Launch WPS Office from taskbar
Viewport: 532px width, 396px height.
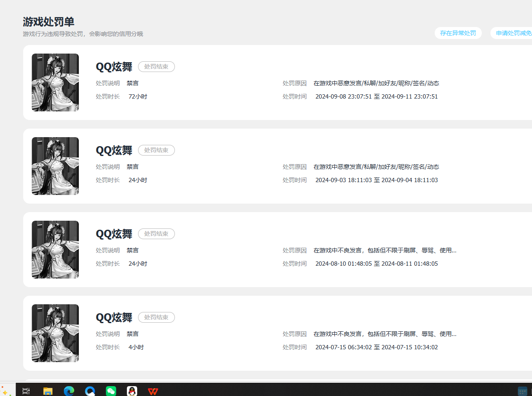click(x=153, y=391)
